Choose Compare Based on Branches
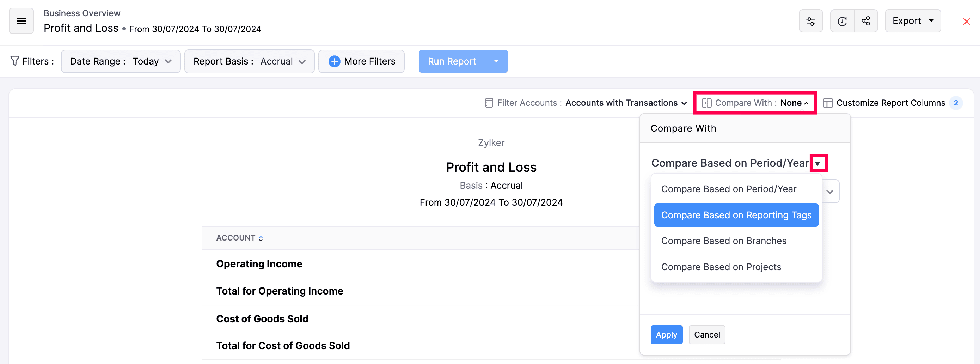The image size is (980, 364). click(724, 241)
